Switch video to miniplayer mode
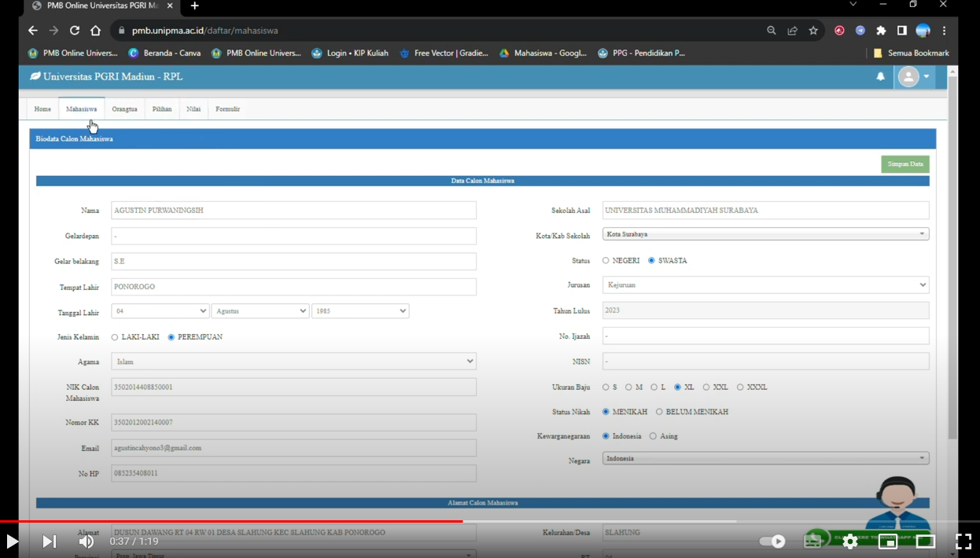This screenshot has height=558, width=980. 888,541
